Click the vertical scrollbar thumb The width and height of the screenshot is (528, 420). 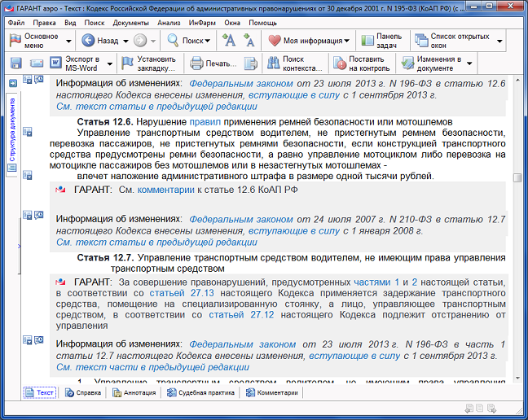pyautogui.click(x=517, y=178)
